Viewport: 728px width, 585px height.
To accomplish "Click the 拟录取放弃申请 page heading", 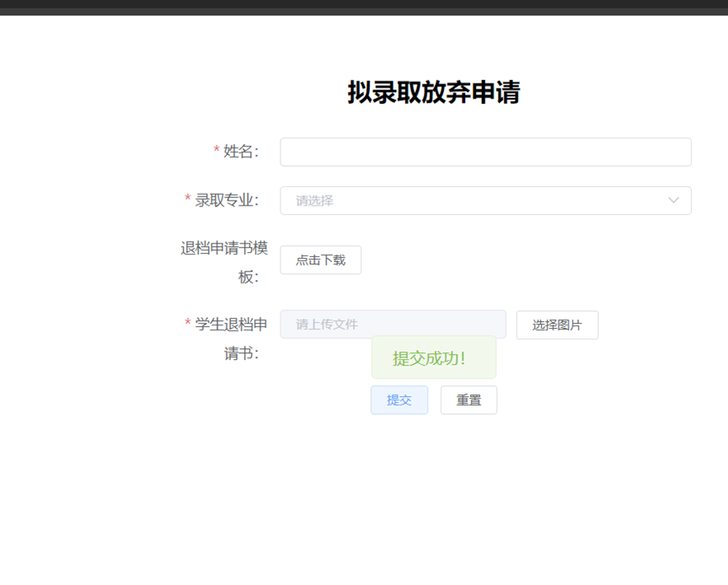I will click(x=434, y=92).
